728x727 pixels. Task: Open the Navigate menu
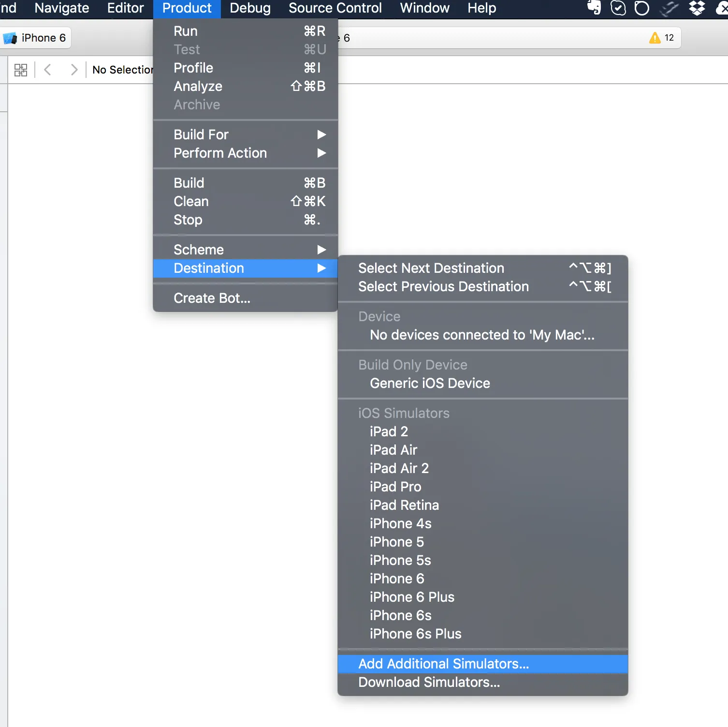tap(62, 8)
